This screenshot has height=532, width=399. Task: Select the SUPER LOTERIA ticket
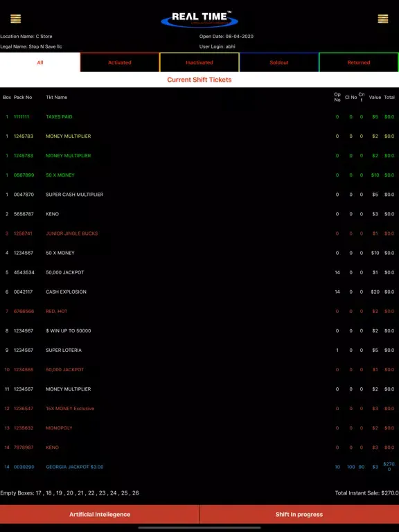click(199, 350)
